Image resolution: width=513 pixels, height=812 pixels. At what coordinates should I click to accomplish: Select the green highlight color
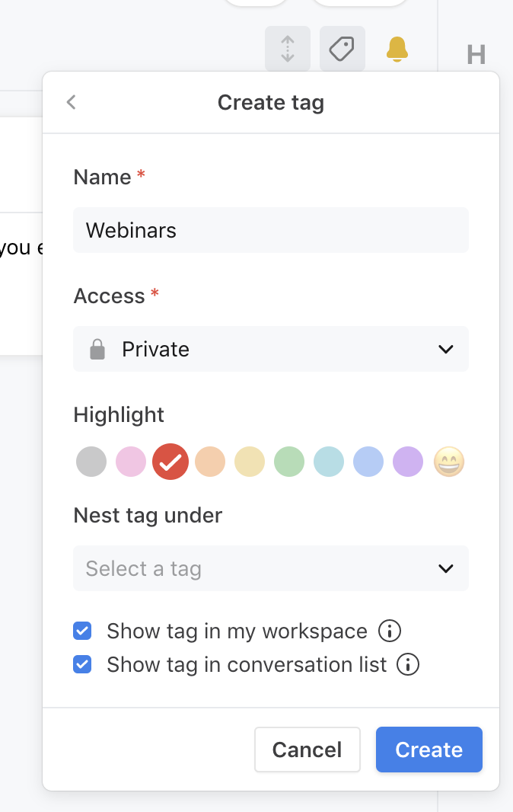(289, 462)
